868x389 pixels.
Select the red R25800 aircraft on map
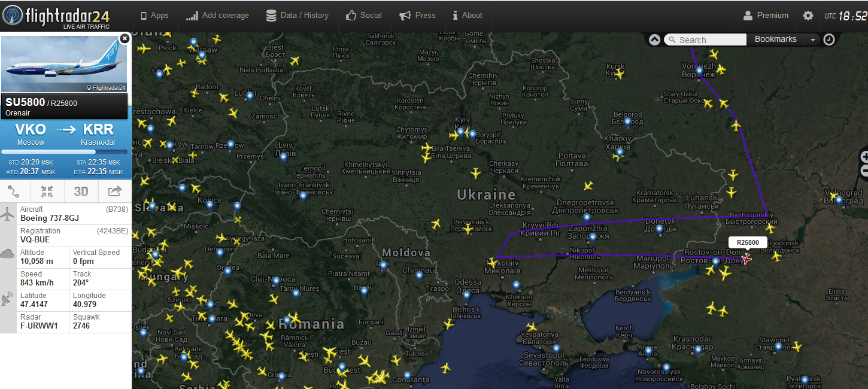(746, 259)
